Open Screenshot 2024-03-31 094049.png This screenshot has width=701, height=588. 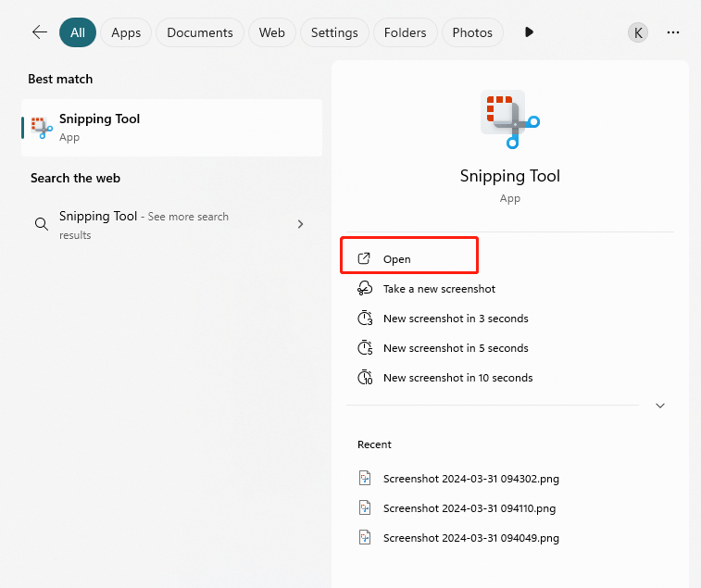(x=470, y=538)
